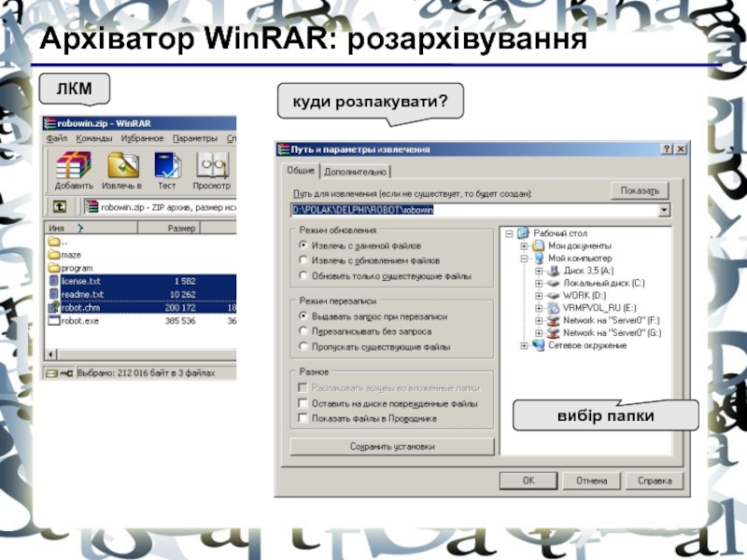Click the robot.chm help file icon
The width and height of the screenshot is (747, 560).
click(54, 307)
